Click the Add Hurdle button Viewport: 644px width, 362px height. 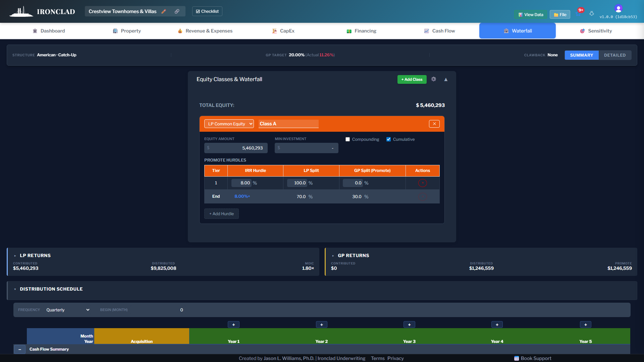221,214
